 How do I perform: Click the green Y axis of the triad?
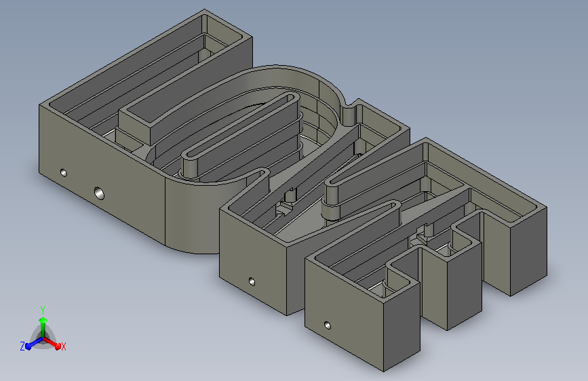pos(43,327)
